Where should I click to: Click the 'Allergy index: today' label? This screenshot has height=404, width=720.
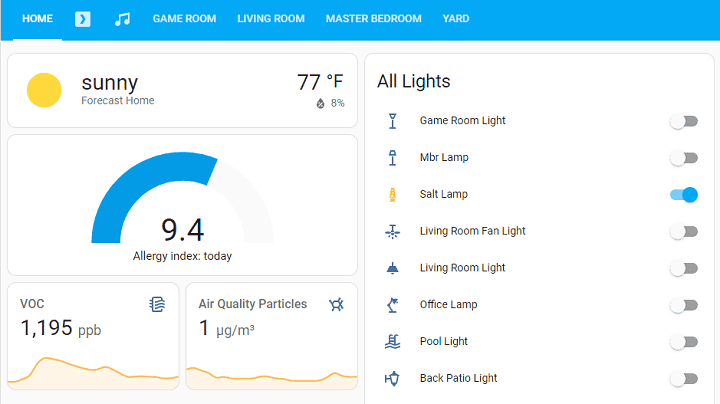click(182, 256)
